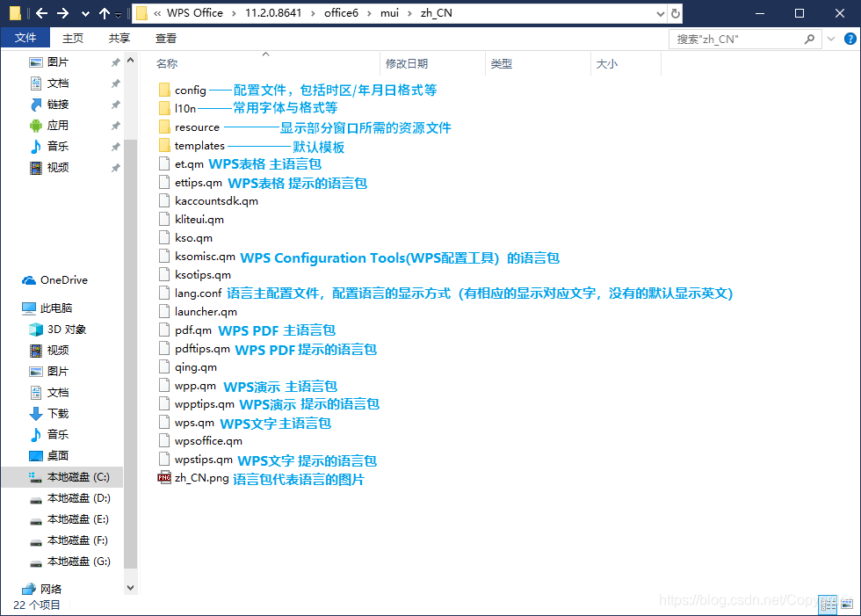Image resolution: width=861 pixels, height=616 pixels.
Task: Open the 视频 quick access item
Action: click(58, 168)
